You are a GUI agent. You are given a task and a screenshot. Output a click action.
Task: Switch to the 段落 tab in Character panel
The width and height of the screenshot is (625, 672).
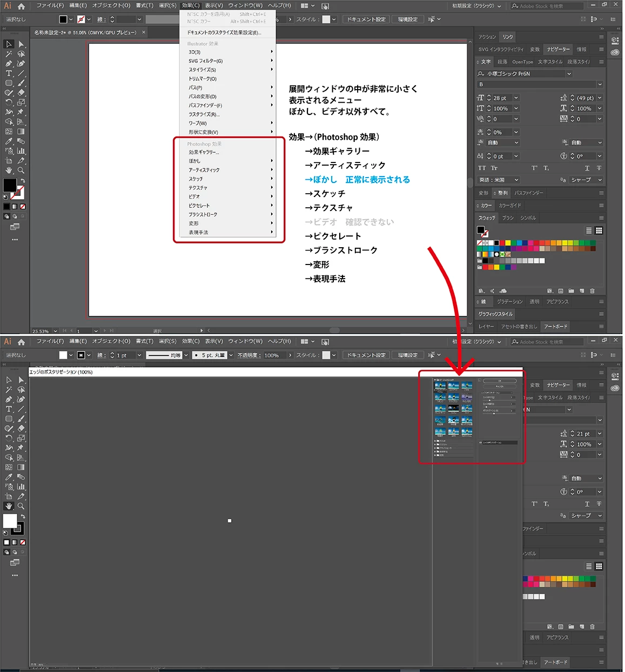click(x=502, y=62)
